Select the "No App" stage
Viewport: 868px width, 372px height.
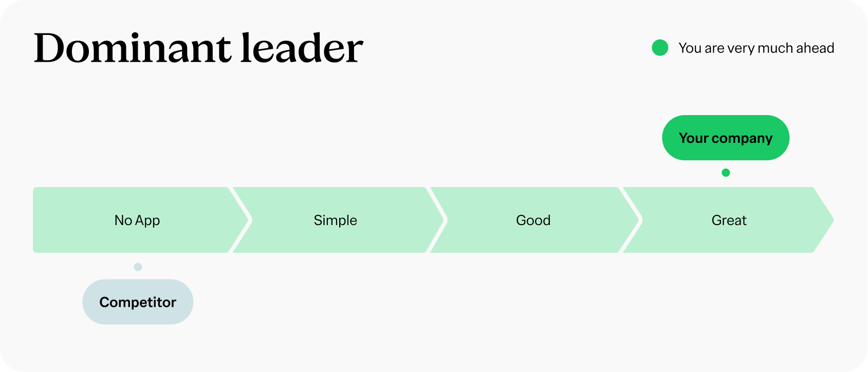[x=137, y=220]
